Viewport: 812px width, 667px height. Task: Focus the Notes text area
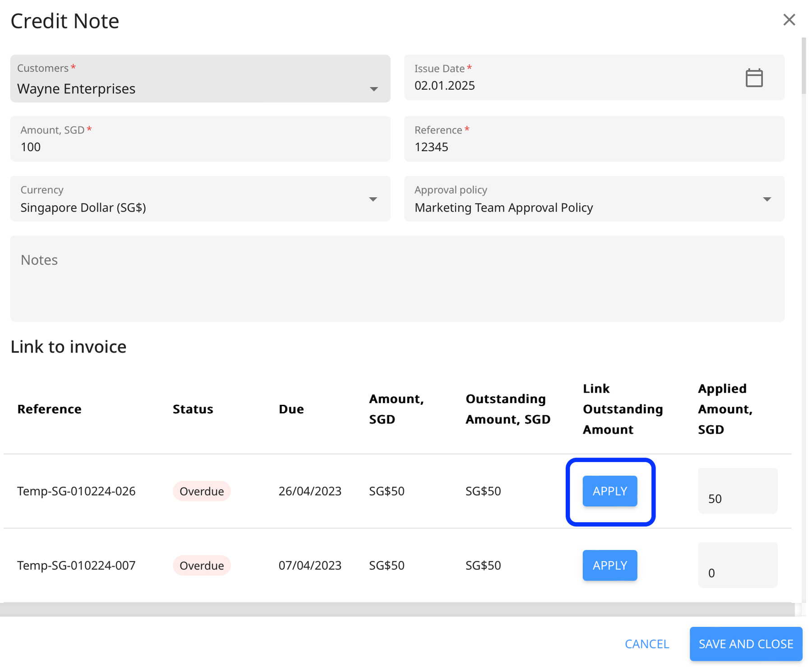click(x=397, y=278)
